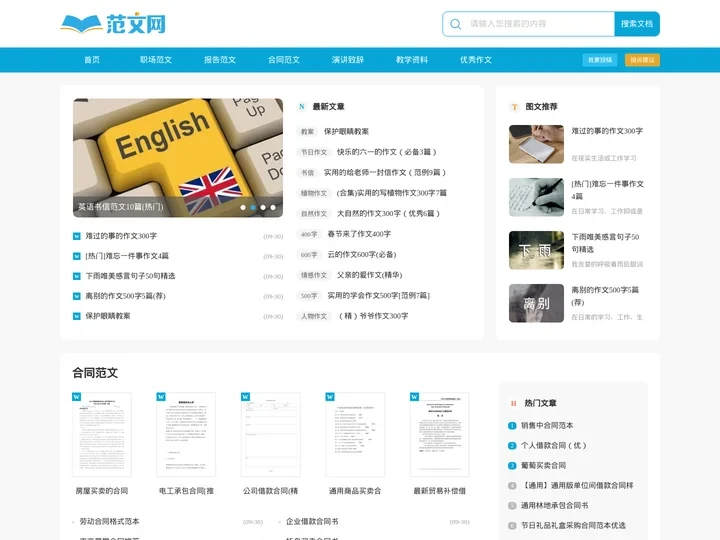Open 快乐的六一的作文（必备3篇）
Screen dimensions: 720x540
[387, 152]
